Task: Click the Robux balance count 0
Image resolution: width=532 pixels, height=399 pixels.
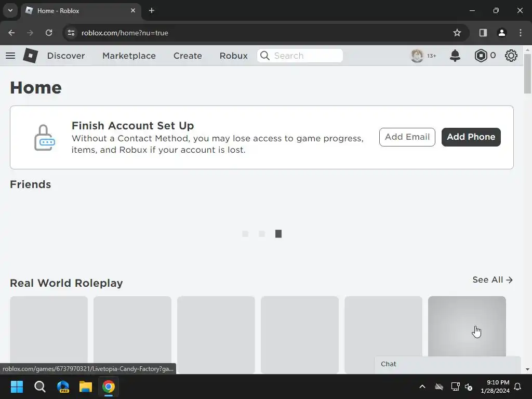Action: tap(493, 55)
